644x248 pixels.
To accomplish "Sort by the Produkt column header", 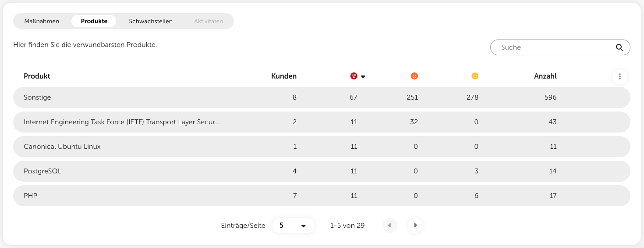I will click(37, 76).
